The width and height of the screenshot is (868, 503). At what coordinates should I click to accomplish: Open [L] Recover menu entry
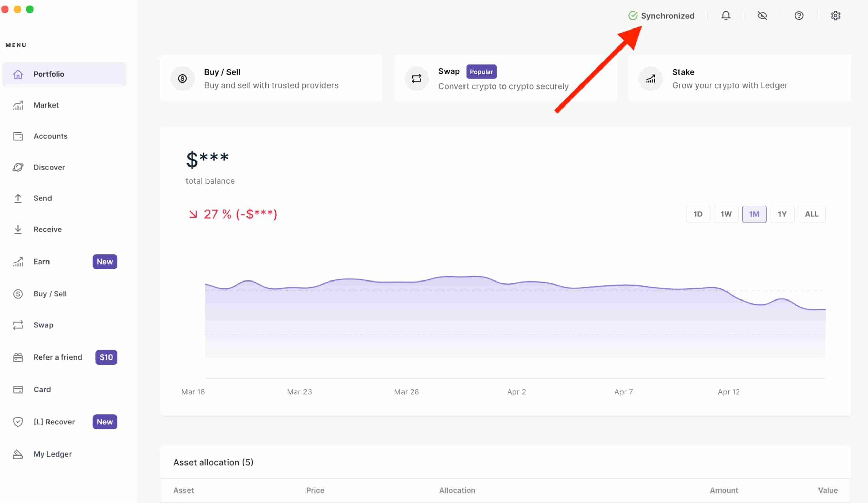pos(54,422)
